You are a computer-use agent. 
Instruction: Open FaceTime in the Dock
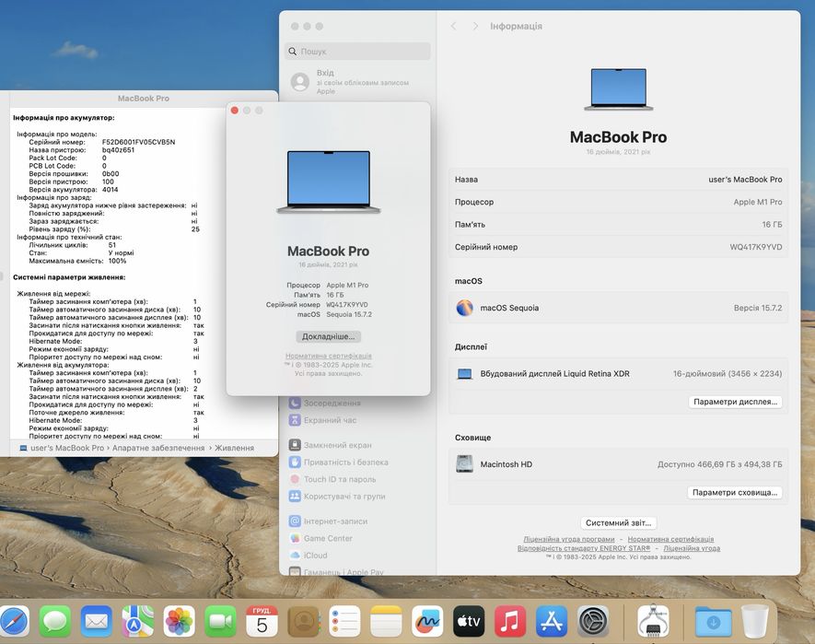click(220, 621)
